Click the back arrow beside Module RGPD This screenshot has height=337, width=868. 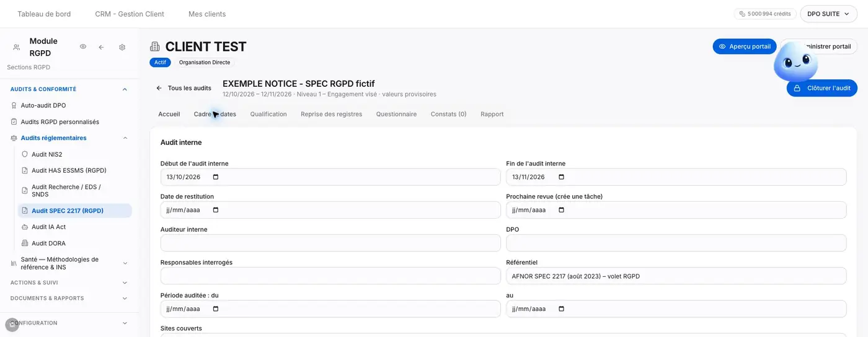pyautogui.click(x=101, y=47)
